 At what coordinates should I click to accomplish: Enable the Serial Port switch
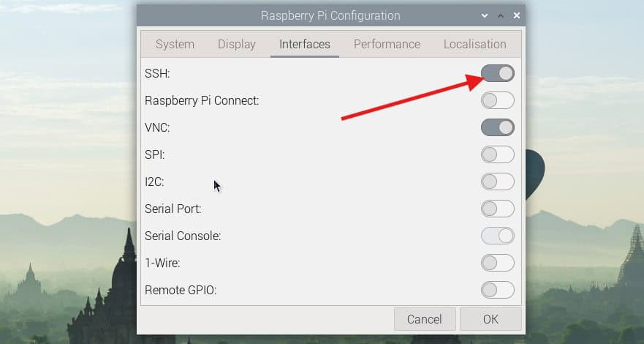pyautogui.click(x=497, y=209)
